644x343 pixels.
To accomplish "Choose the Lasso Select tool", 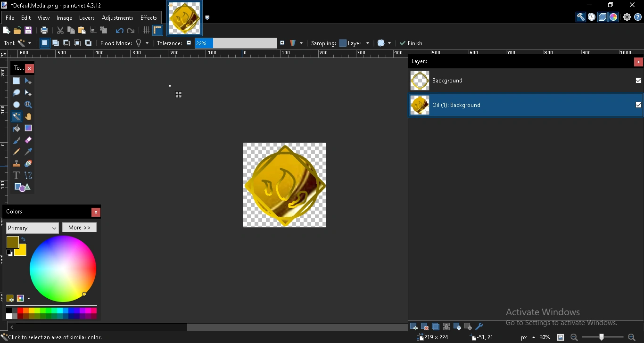I will (17, 93).
